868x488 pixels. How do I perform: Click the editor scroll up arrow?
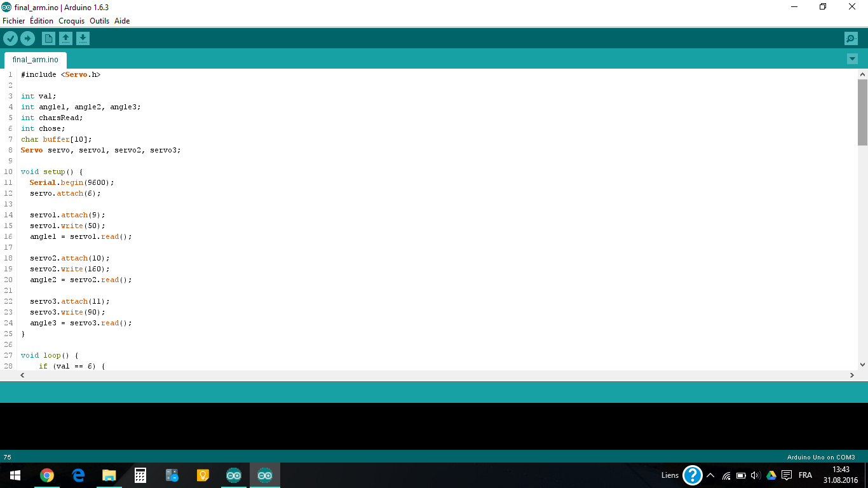(862, 74)
